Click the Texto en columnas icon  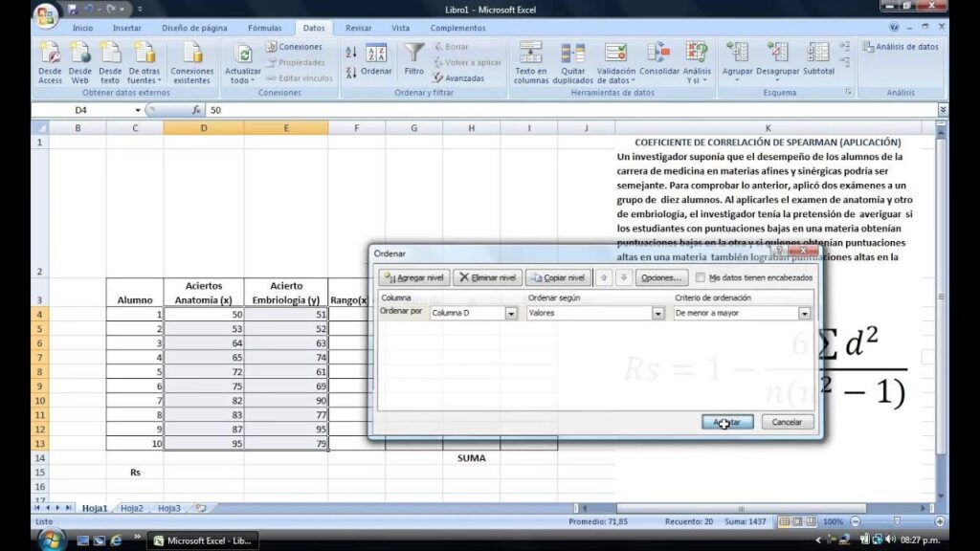[x=530, y=54]
